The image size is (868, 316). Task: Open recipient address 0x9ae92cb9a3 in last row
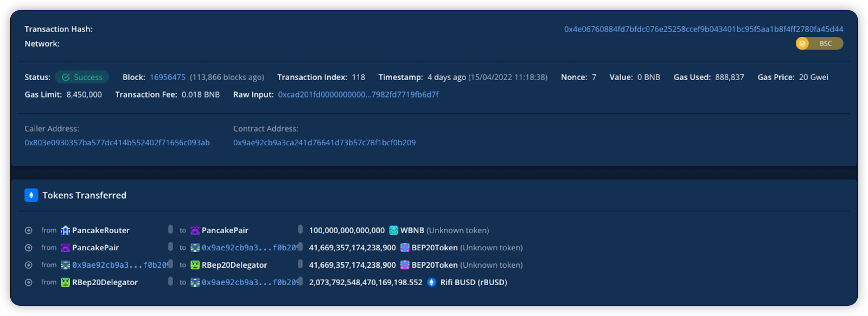(x=250, y=282)
